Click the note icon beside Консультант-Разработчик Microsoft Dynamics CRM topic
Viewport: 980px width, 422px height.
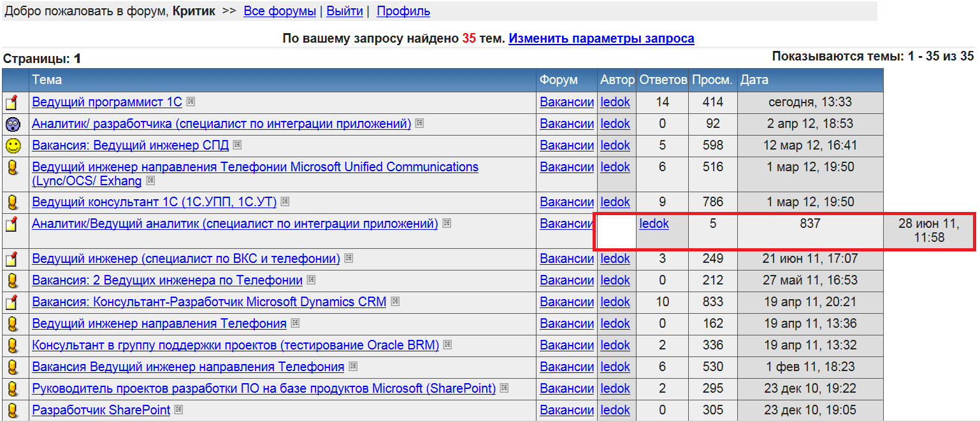[12, 302]
